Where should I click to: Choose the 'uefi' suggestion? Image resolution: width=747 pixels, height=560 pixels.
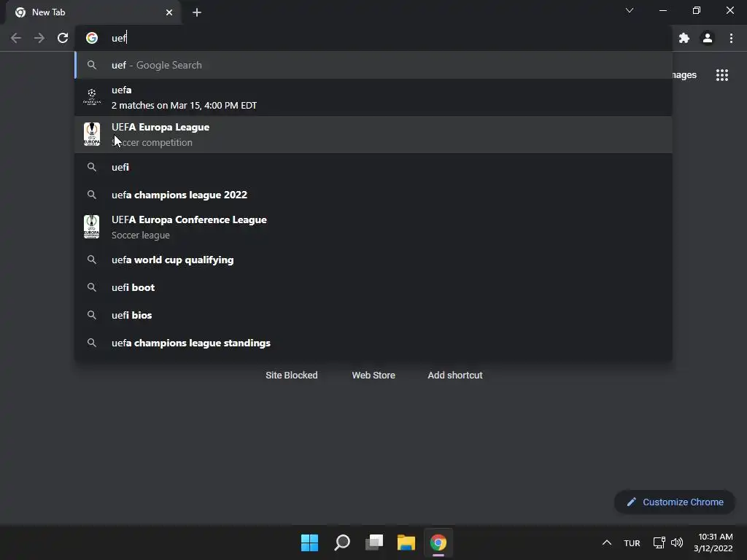(x=373, y=167)
